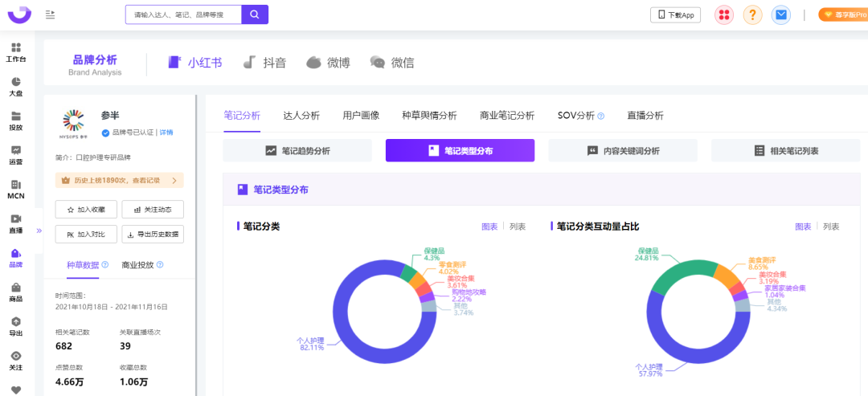
Task: Click 个人护理 82.11% label in 笔记分类 chart
Action: coord(310,344)
